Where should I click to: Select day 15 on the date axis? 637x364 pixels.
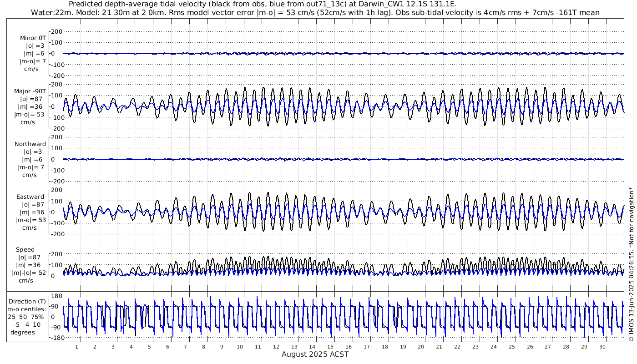330,347
